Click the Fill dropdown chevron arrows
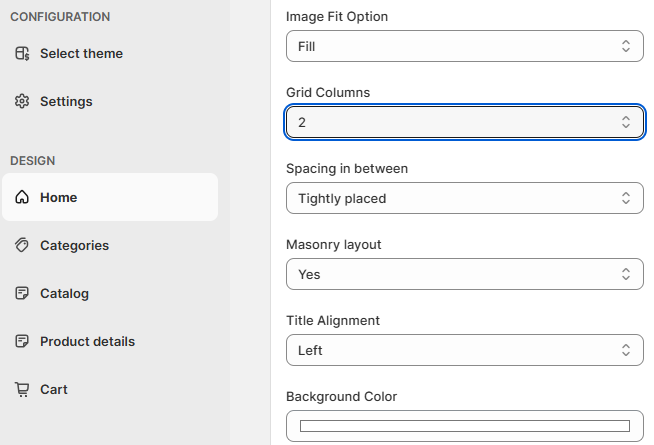 pyautogui.click(x=626, y=46)
